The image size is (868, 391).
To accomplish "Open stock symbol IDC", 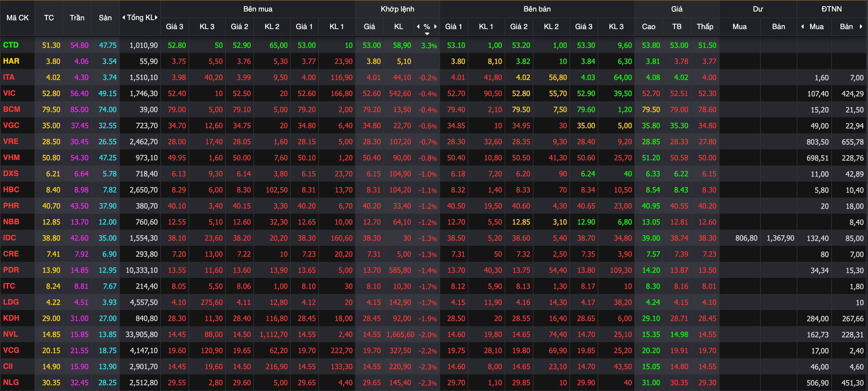I will point(9,238).
